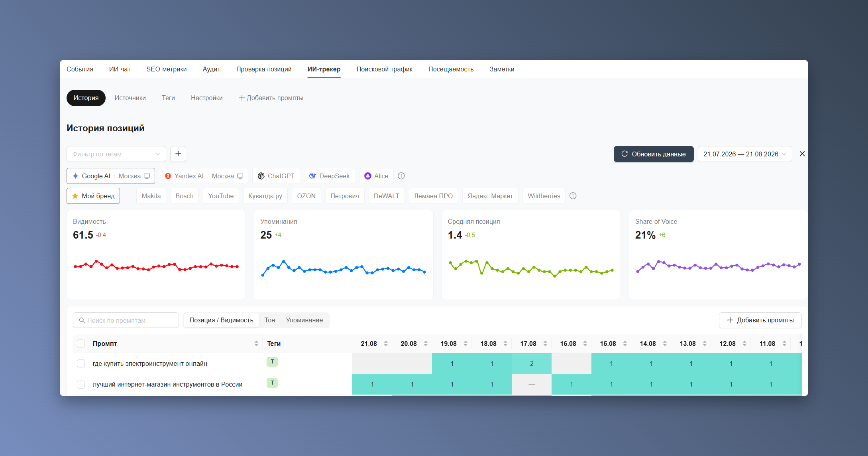Sort the 18.08 column
Viewport: 868px width, 456px height.
(x=505, y=343)
